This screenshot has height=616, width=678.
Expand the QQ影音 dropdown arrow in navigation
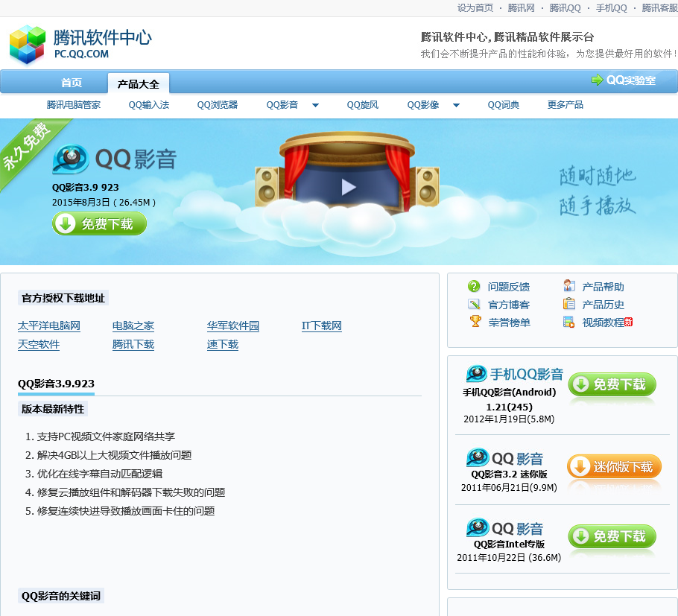(315, 105)
